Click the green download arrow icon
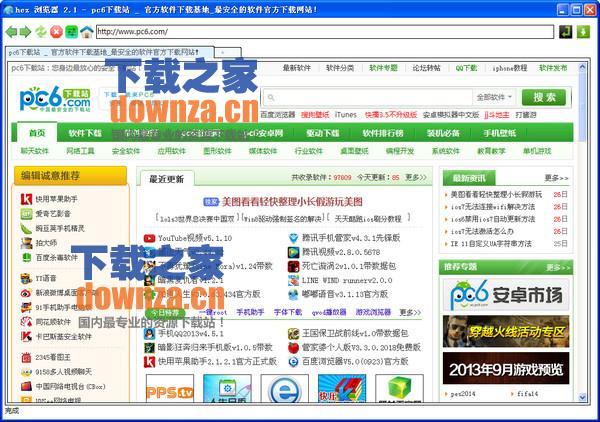The image size is (600, 422). (583, 32)
